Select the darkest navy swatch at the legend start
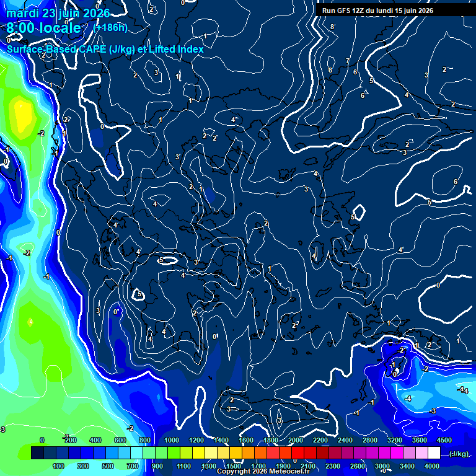 (x=37, y=452)
